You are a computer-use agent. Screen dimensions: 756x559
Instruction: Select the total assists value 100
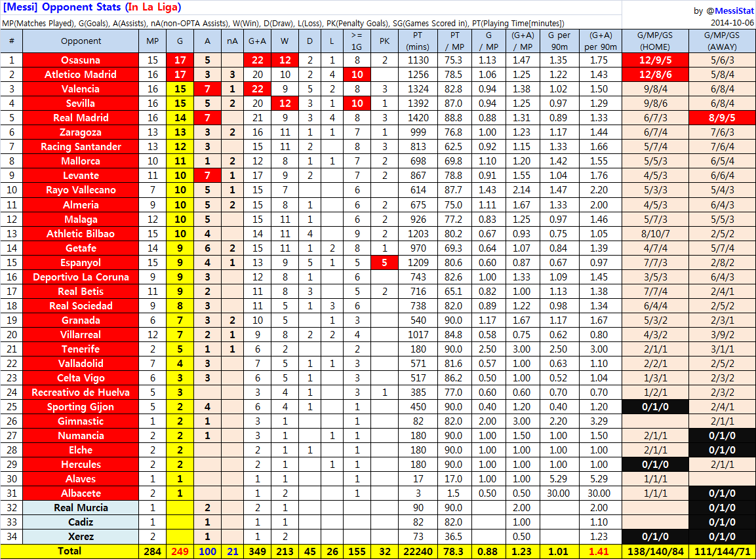pyautogui.click(x=207, y=551)
